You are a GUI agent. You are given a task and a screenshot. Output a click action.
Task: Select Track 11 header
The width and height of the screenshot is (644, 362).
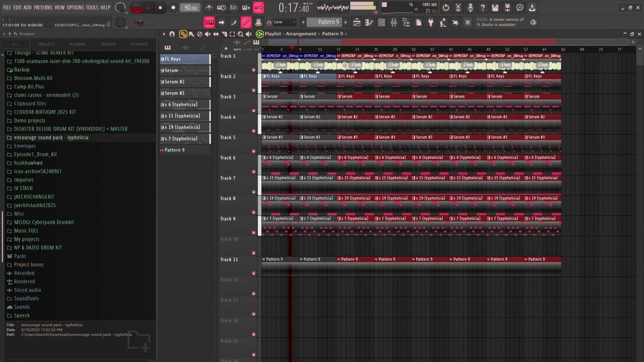click(239, 266)
